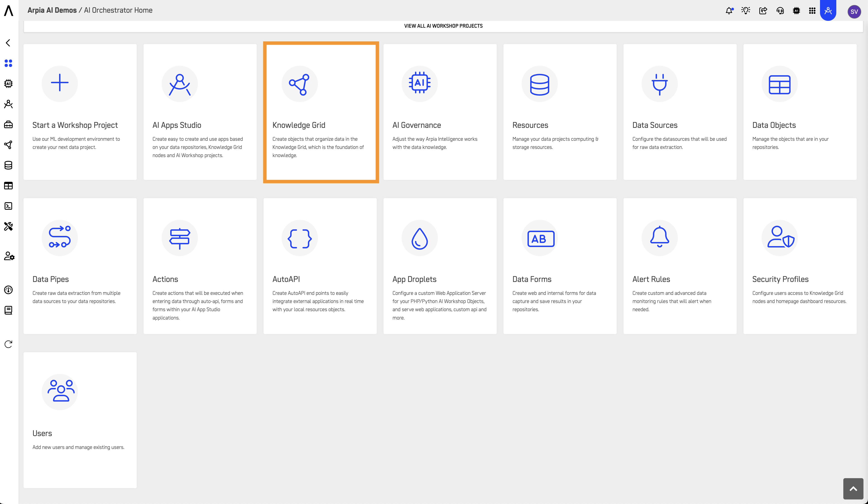
Task: Open Knowledge Grid node icon in the left sidebar
Action: 8,145
